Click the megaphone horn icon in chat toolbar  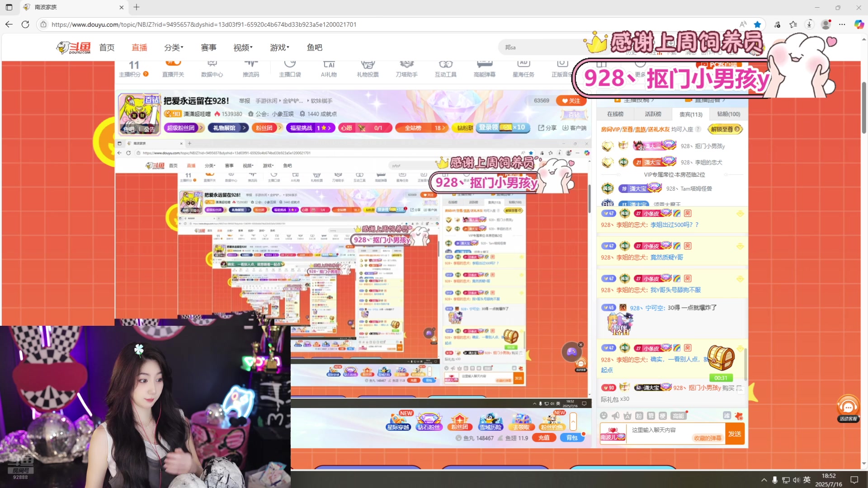click(x=615, y=416)
